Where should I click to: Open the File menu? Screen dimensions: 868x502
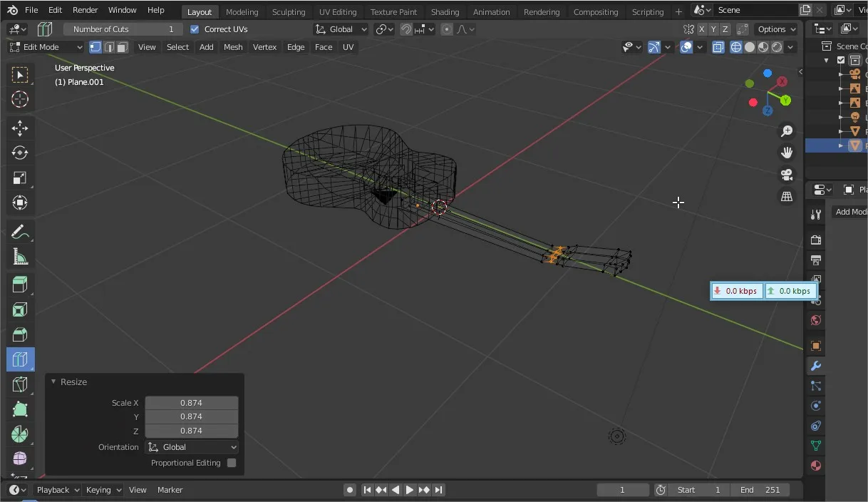click(x=31, y=10)
